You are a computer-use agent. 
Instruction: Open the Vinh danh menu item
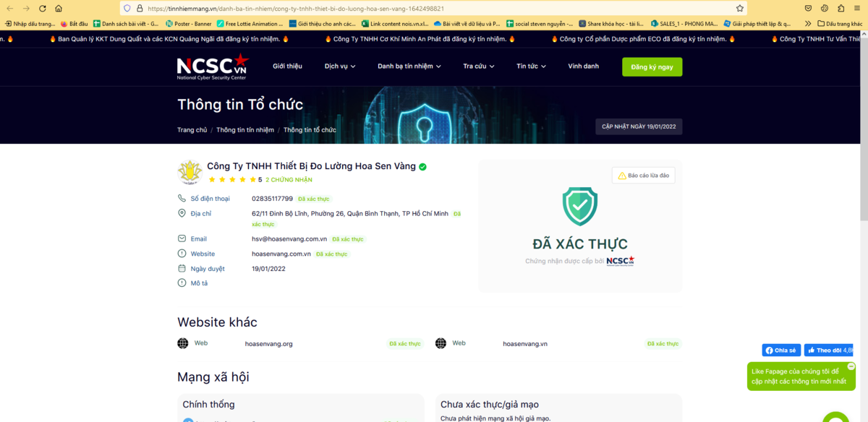click(x=583, y=66)
